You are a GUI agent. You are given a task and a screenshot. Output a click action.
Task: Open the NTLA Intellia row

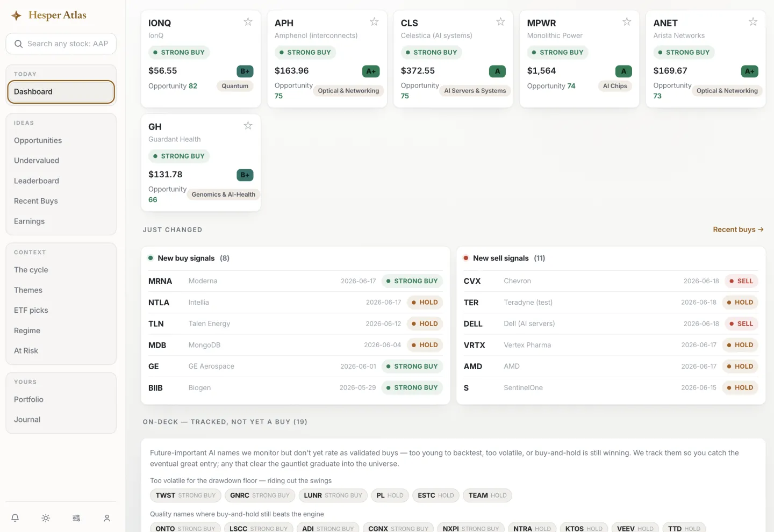tap(296, 303)
